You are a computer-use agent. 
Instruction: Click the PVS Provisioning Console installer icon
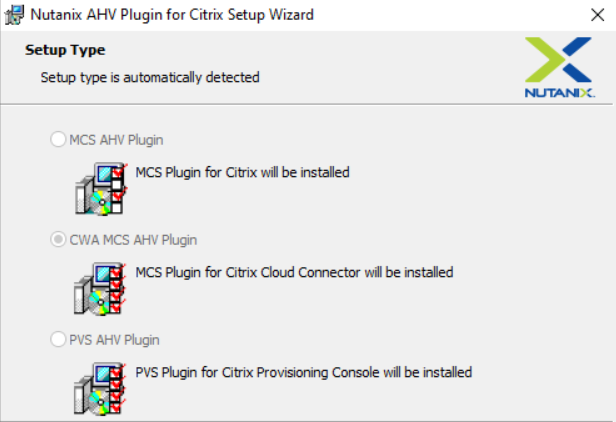pyautogui.click(x=102, y=386)
